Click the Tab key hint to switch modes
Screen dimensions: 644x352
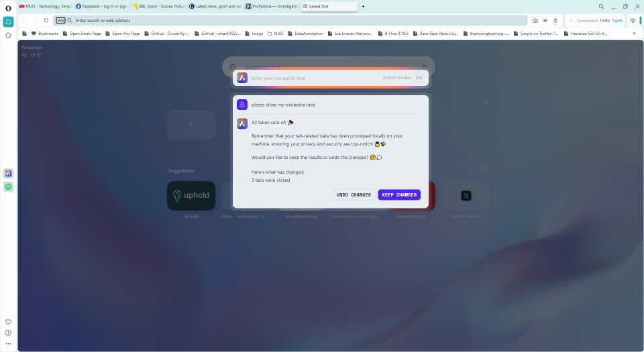coord(418,78)
